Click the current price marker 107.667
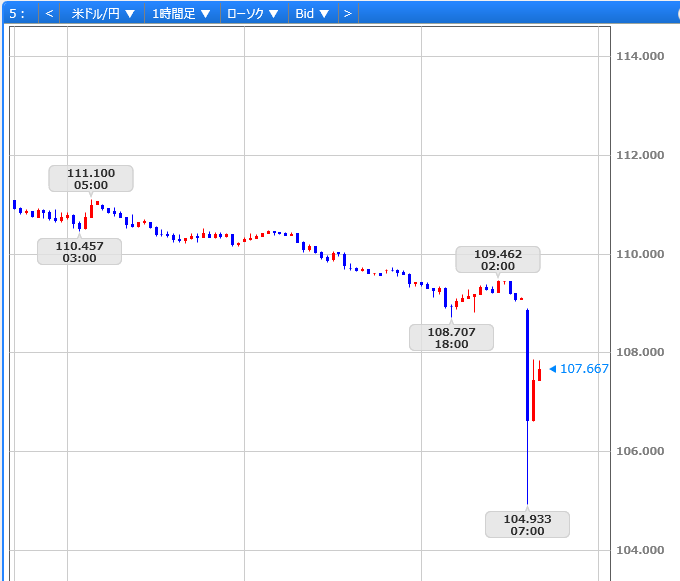Image resolution: width=680 pixels, height=581 pixels. tap(579, 369)
